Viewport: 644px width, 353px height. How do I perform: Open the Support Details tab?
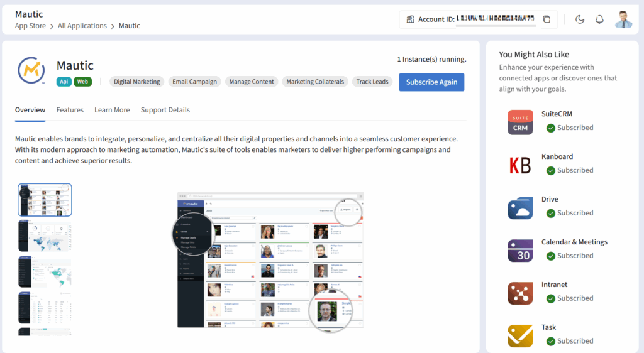pyautogui.click(x=165, y=110)
